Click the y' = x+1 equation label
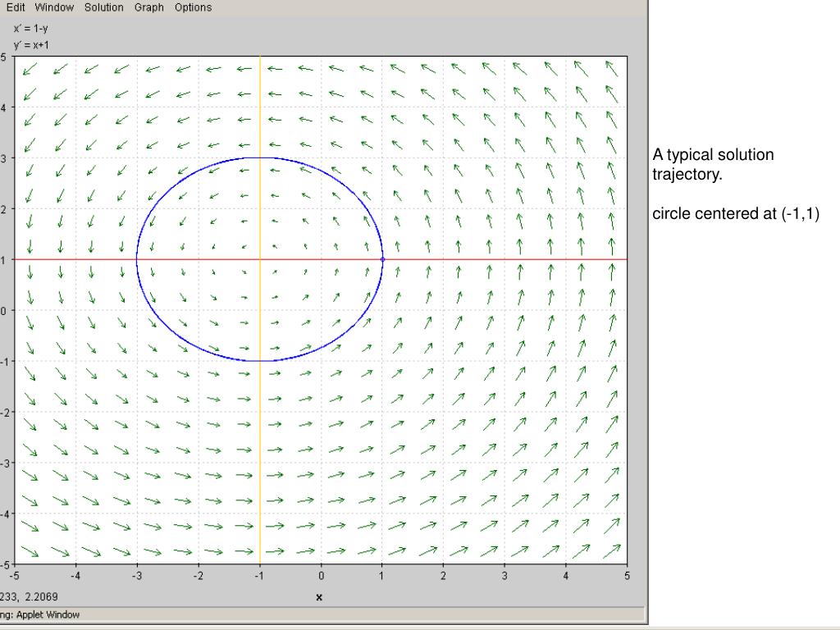840x630 pixels. pyautogui.click(x=31, y=44)
